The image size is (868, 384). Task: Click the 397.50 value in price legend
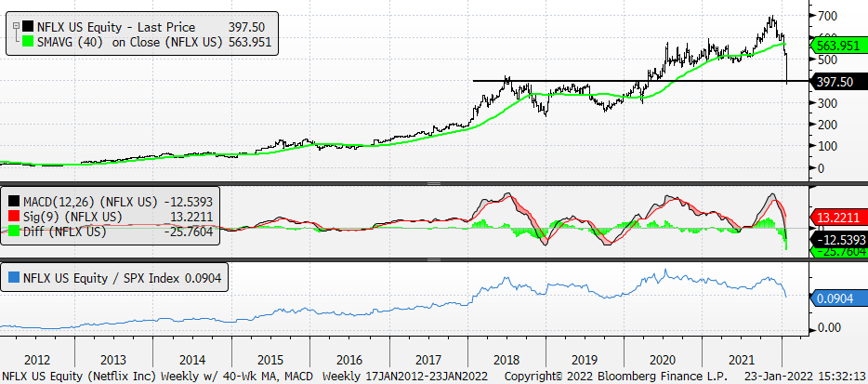click(246, 27)
